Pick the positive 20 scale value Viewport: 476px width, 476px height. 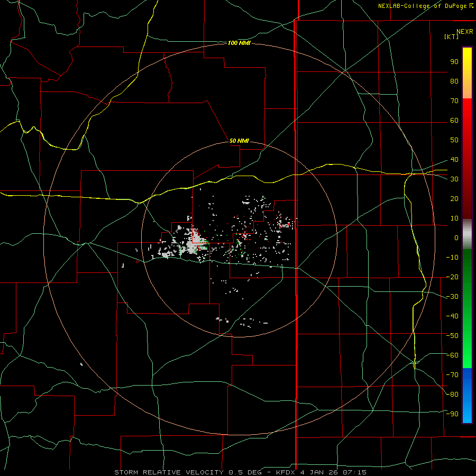454,199
